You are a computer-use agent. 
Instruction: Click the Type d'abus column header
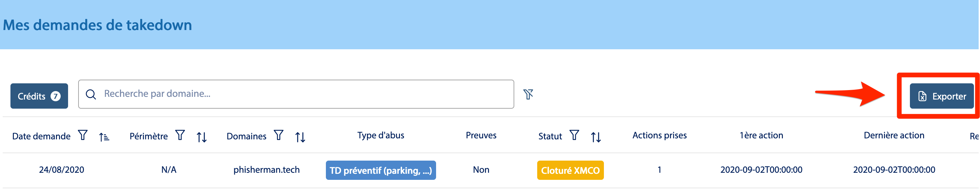point(380,135)
